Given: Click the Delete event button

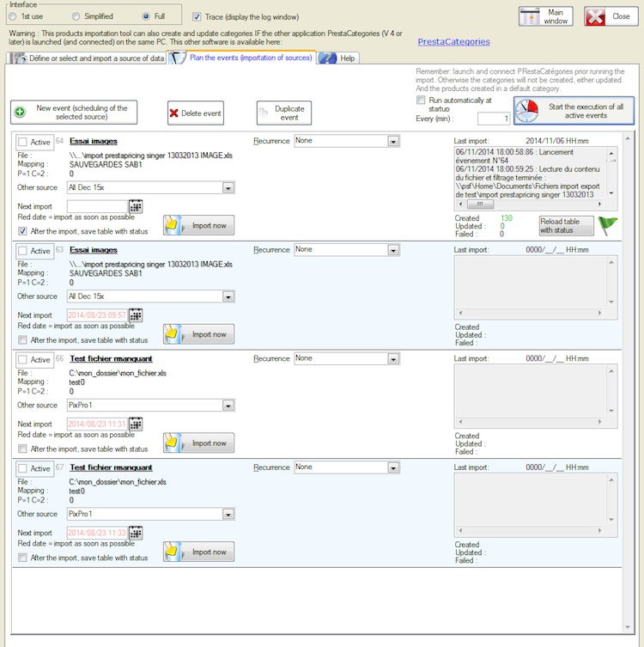Looking at the screenshot, I should [x=195, y=113].
